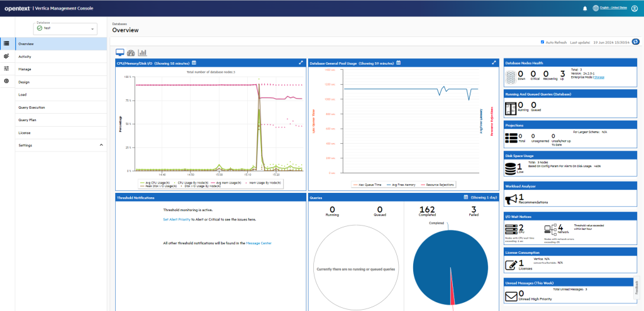The image size is (644, 311).
Task: Click the notifications bell icon
Action: point(585,8)
